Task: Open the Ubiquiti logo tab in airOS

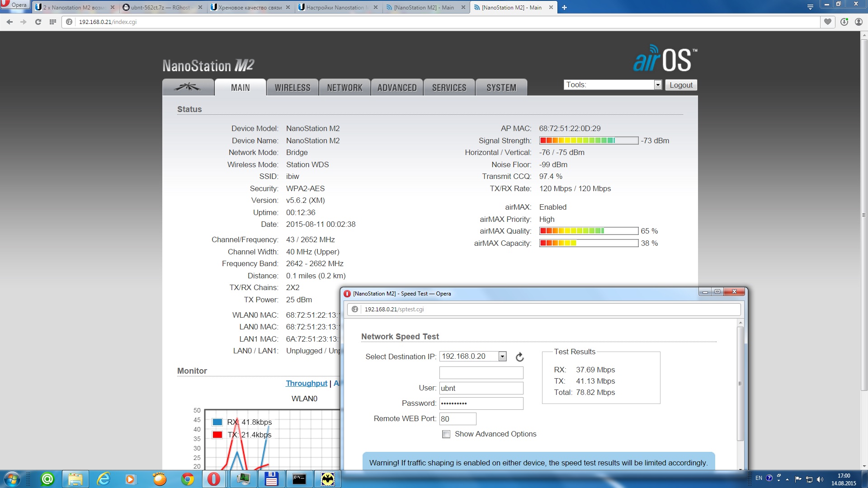Action: tap(188, 87)
